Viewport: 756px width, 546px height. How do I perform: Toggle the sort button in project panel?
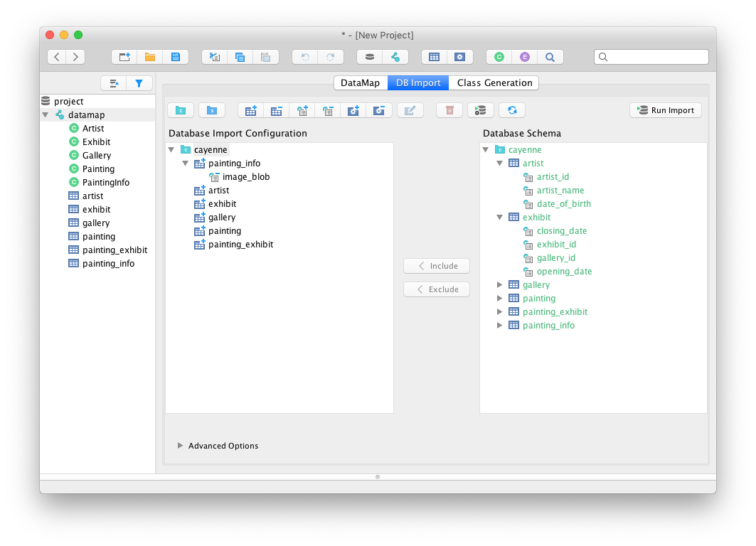click(114, 83)
